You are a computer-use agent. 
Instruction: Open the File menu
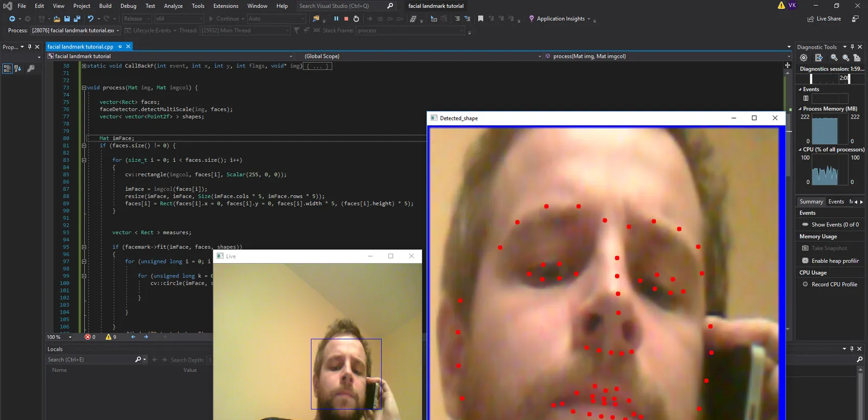22,6
